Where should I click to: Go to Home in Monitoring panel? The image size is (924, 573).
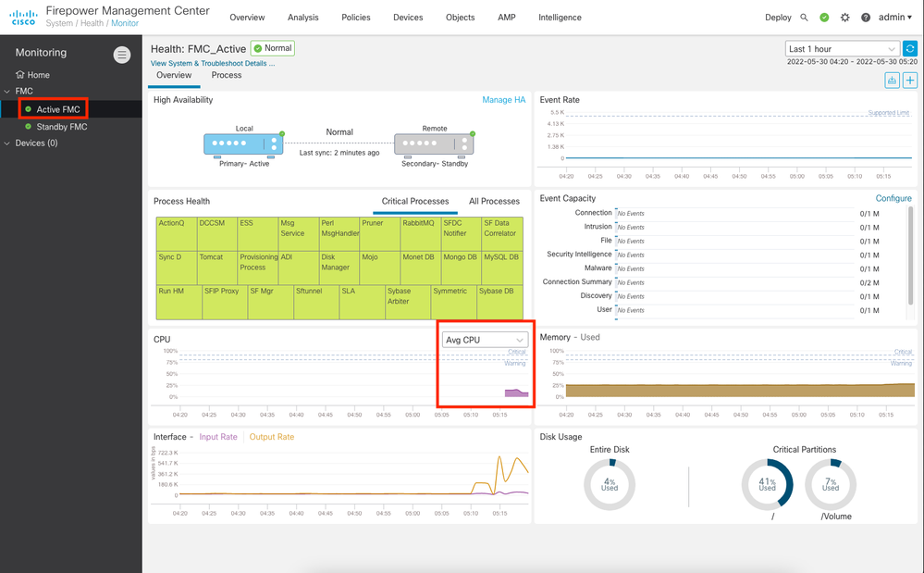[38, 75]
